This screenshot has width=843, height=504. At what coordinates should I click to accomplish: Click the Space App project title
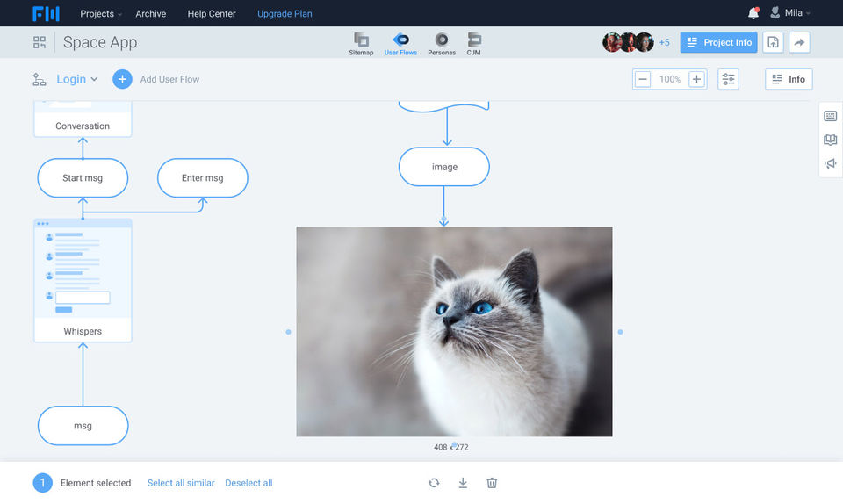pos(100,42)
